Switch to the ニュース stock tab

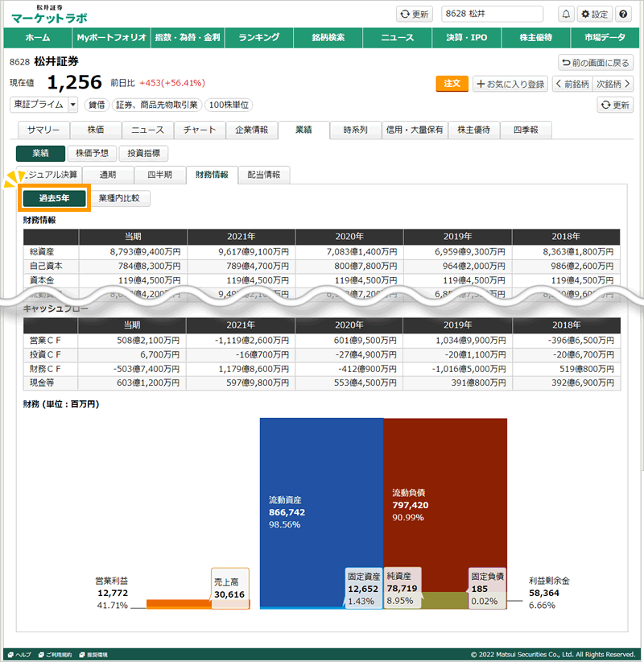(x=147, y=130)
